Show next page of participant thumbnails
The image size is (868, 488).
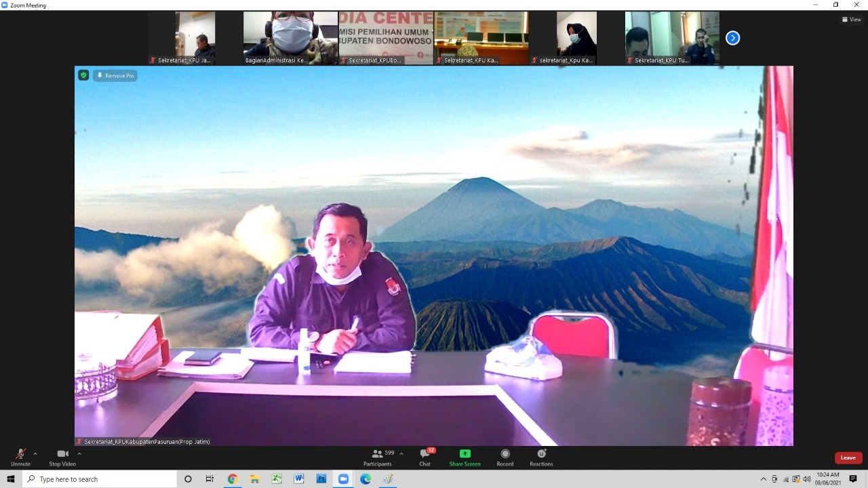732,38
